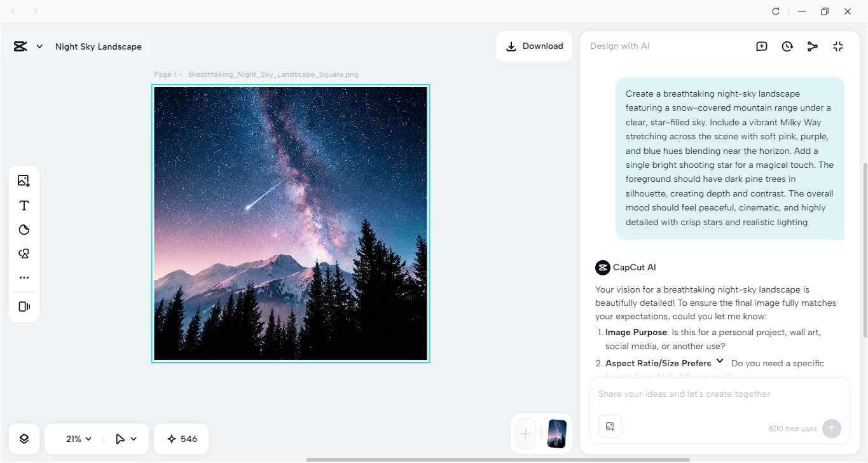The image size is (868, 463).
Task: Click the share icon in Design with AI
Action: click(x=812, y=46)
